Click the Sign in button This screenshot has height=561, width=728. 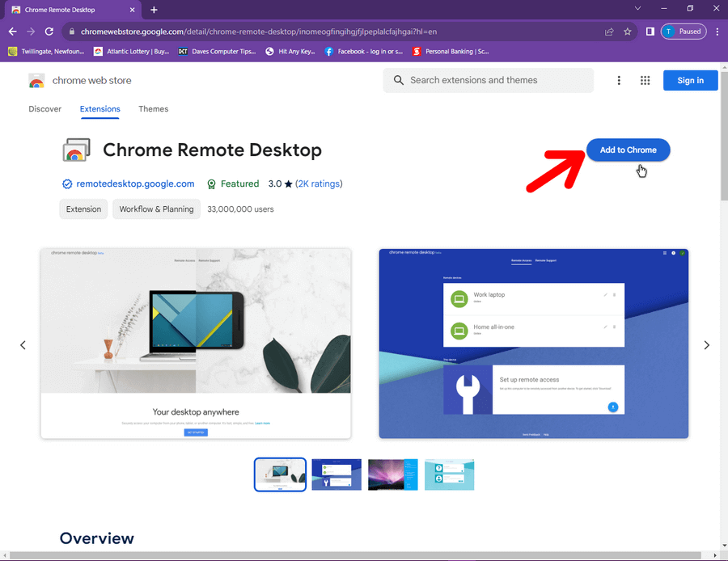pos(691,80)
